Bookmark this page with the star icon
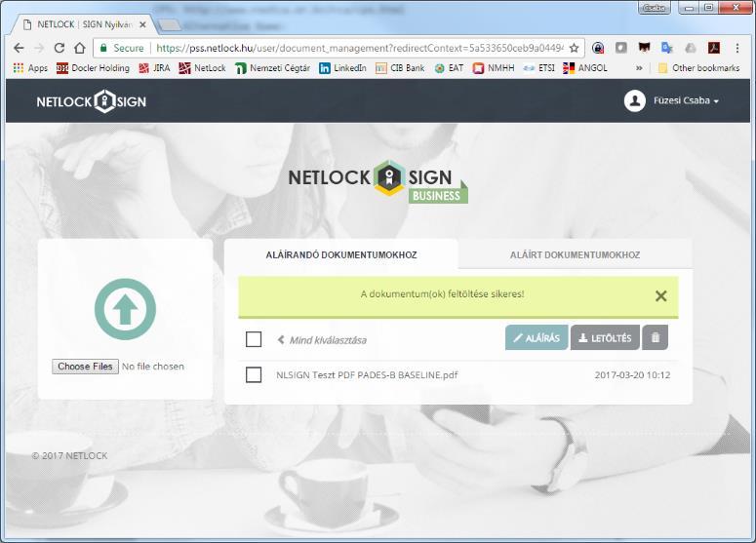Screen dimensions: 756x543 [574, 48]
